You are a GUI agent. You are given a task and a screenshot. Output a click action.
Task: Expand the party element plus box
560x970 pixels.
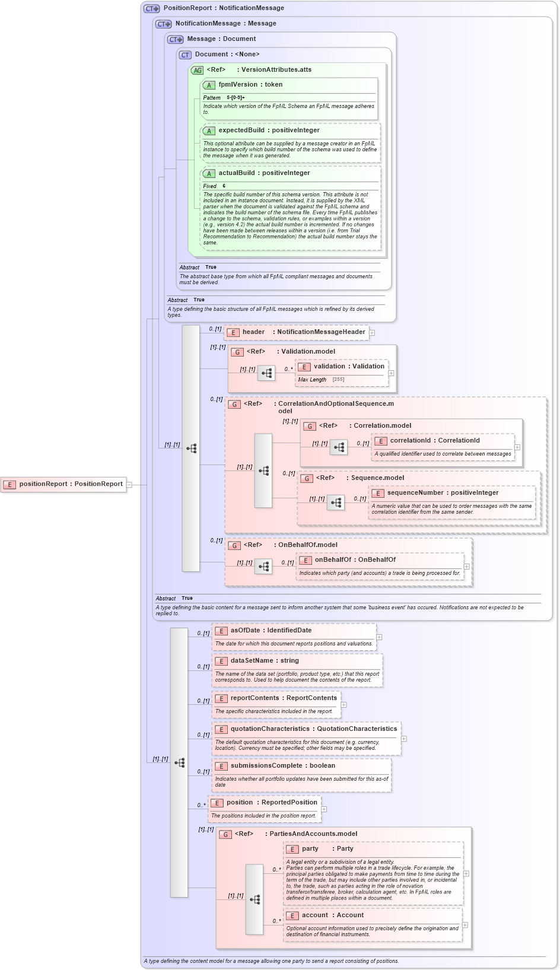tap(466, 873)
